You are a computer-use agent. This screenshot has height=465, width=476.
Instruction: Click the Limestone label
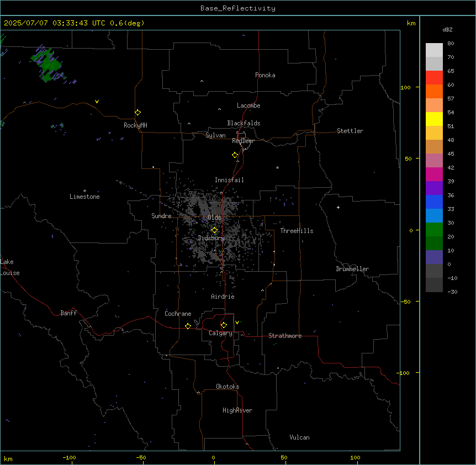[x=84, y=197]
